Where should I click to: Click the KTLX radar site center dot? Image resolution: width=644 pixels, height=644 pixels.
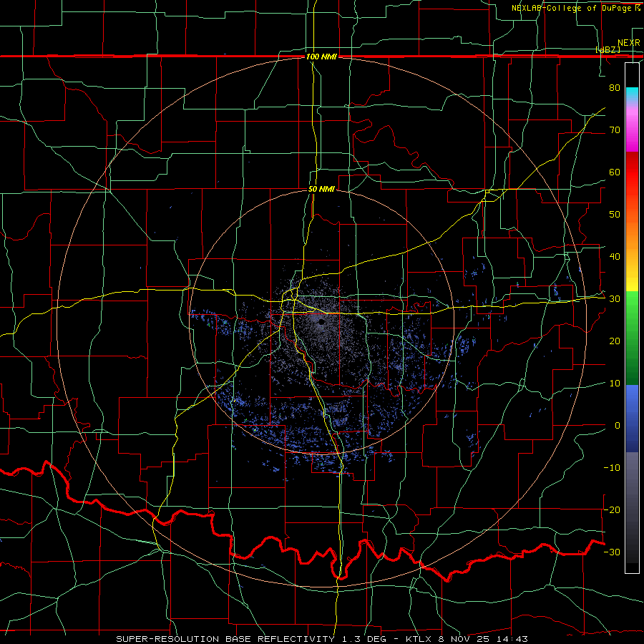(x=321, y=322)
